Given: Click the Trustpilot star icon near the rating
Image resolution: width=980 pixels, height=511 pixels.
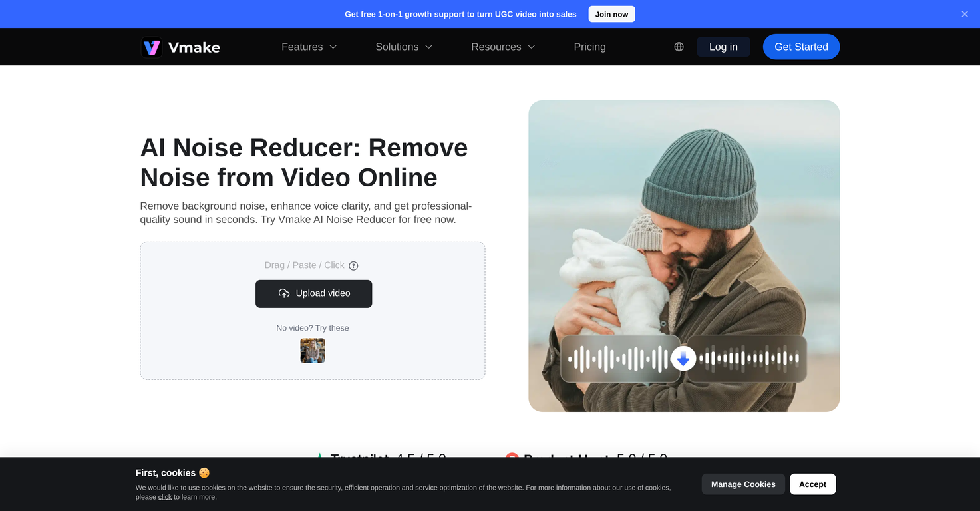Looking at the screenshot, I should (320, 458).
